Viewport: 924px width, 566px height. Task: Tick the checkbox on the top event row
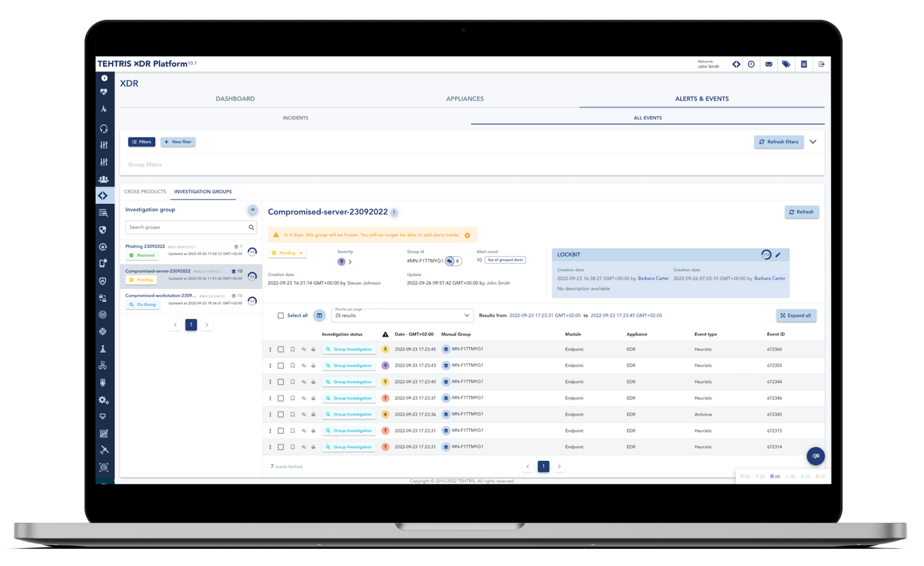coord(281,349)
